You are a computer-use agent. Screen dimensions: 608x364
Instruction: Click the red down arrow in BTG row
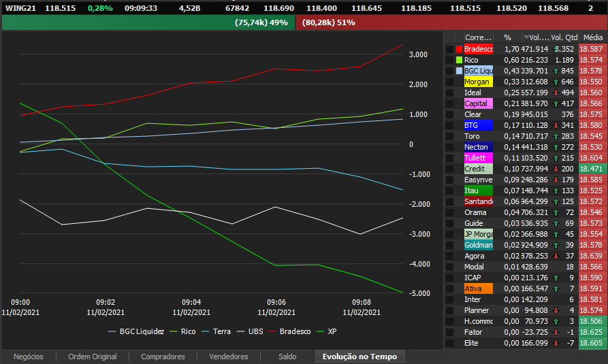click(556, 125)
